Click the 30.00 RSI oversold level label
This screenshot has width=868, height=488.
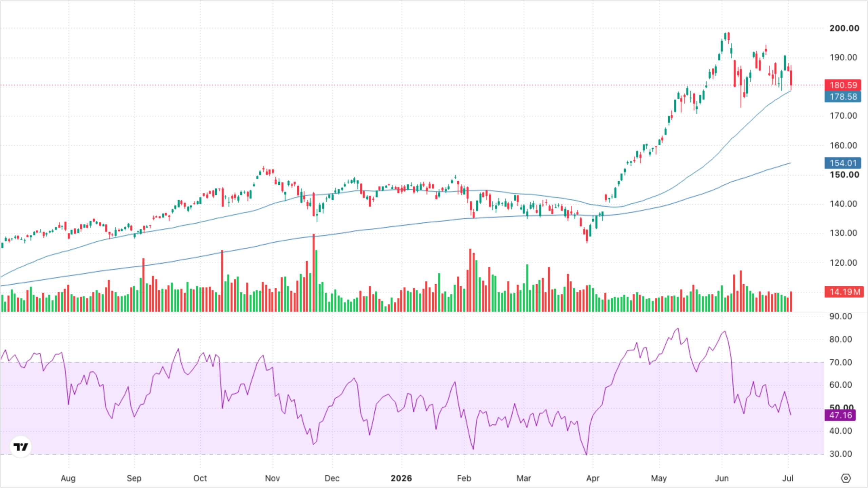(841, 454)
